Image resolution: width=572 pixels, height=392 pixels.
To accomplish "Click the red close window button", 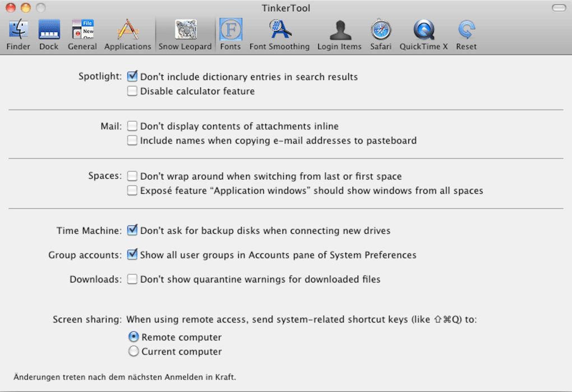I will [11, 8].
